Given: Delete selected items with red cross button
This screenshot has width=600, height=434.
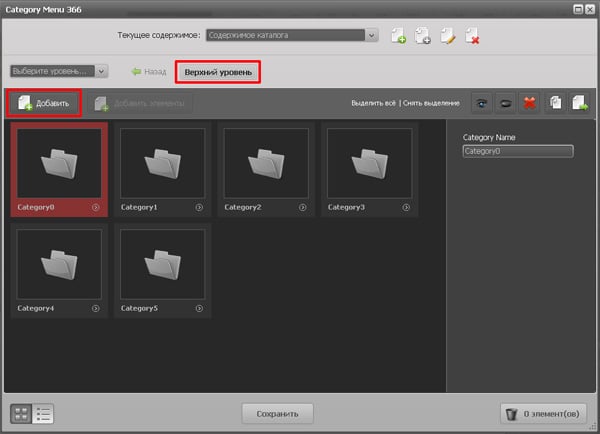Looking at the screenshot, I should [x=531, y=103].
